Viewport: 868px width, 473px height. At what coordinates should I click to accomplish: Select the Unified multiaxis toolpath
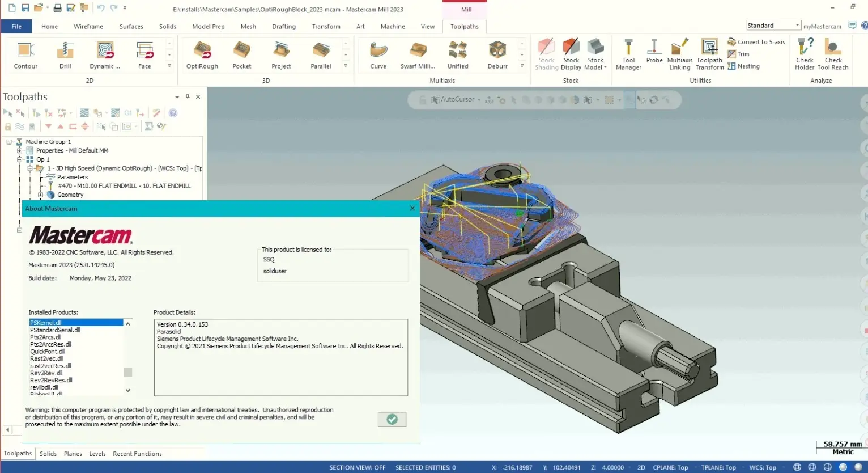(x=458, y=55)
